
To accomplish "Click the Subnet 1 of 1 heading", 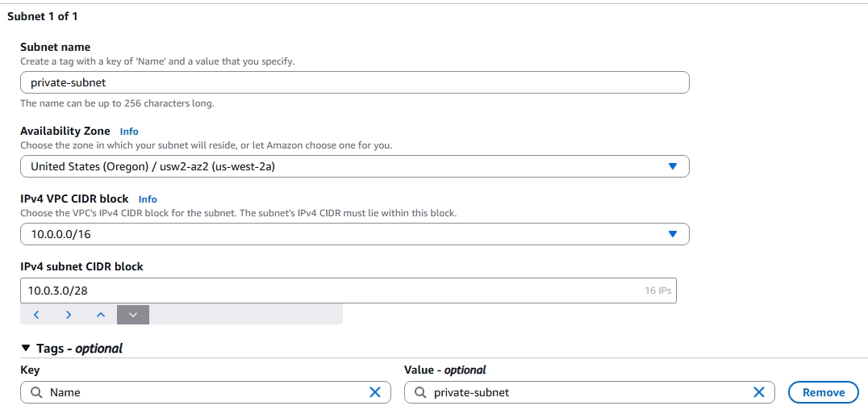I will 43,16.
